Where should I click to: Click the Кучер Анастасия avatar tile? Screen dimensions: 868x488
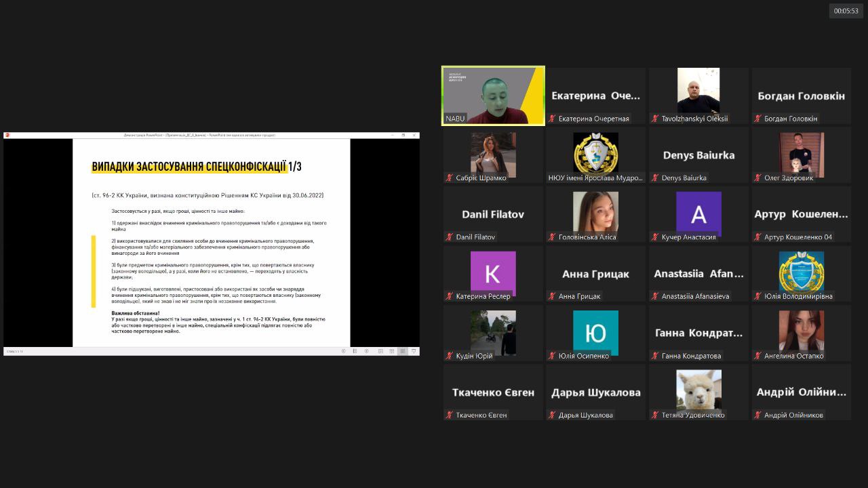[698, 214]
